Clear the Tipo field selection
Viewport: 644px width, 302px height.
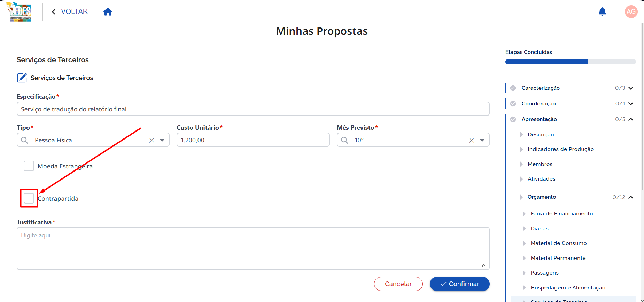(x=152, y=140)
